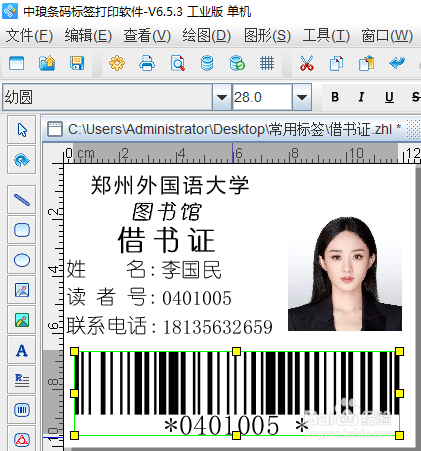421x451 pixels.
Task: Toggle strikethrough text formatting
Action: tap(416, 97)
